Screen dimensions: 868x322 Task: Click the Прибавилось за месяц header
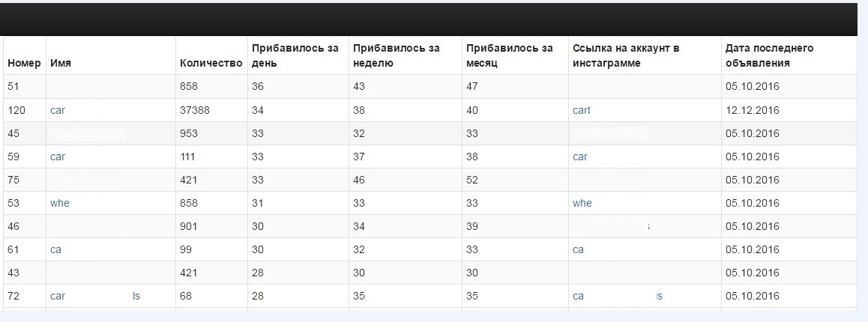coord(509,55)
